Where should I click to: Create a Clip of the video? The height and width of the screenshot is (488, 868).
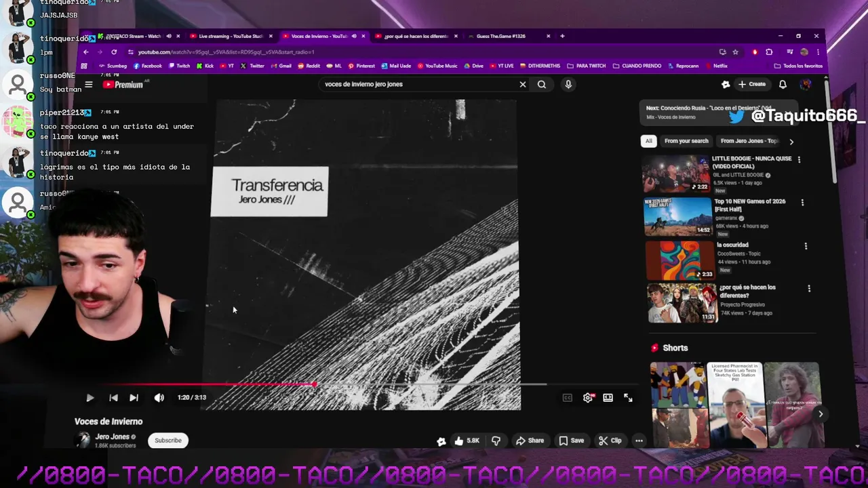pyautogui.click(x=610, y=441)
